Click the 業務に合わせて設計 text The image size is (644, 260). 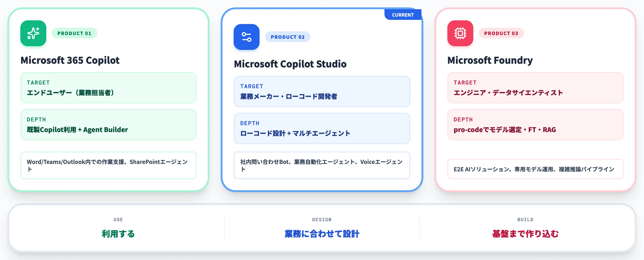click(322, 234)
